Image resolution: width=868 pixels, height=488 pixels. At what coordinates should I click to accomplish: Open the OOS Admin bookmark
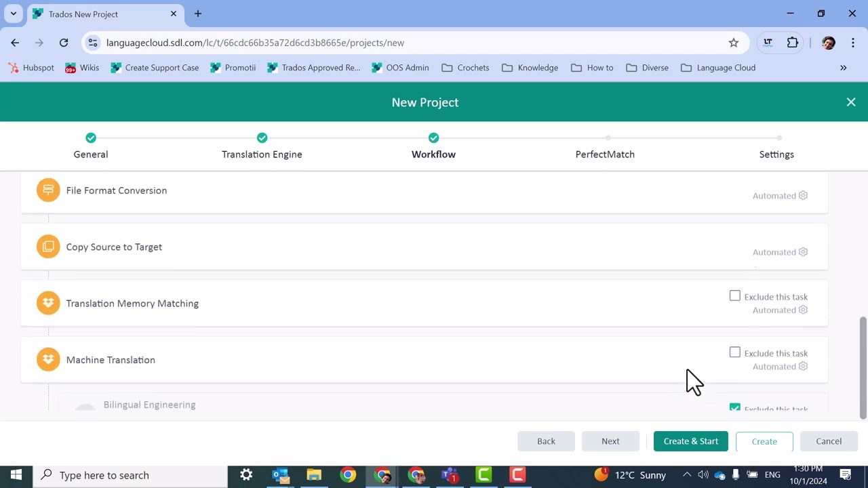400,68
